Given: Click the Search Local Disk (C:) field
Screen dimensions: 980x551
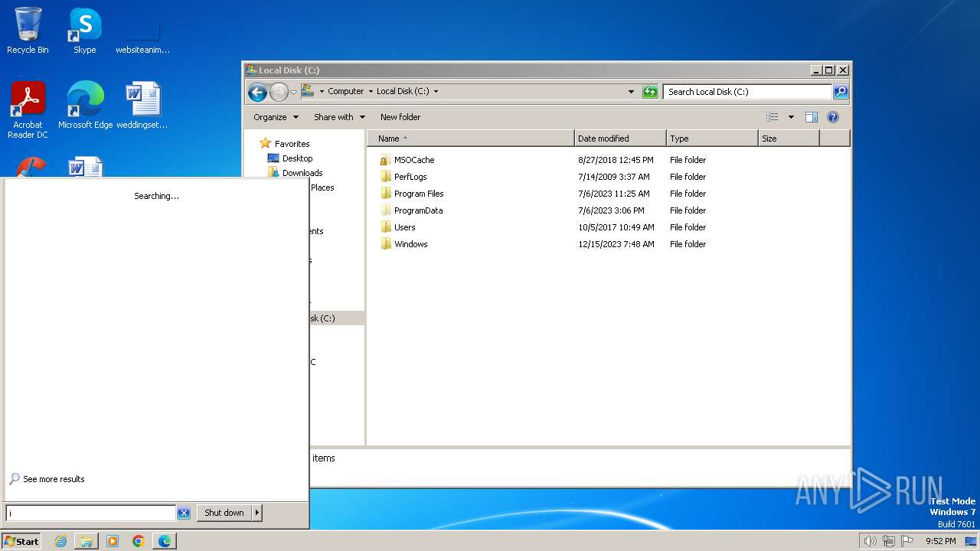Looking at the screenshot, I should click(747, 92).
